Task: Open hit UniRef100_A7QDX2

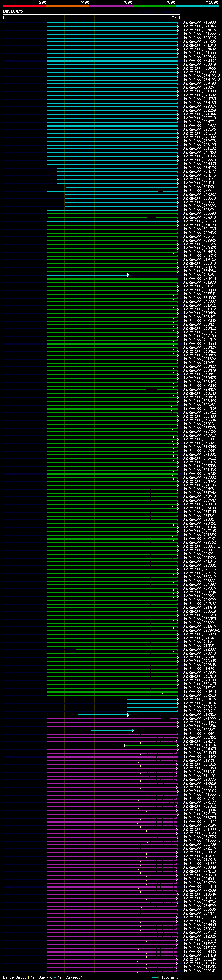Action: point(199,60)
